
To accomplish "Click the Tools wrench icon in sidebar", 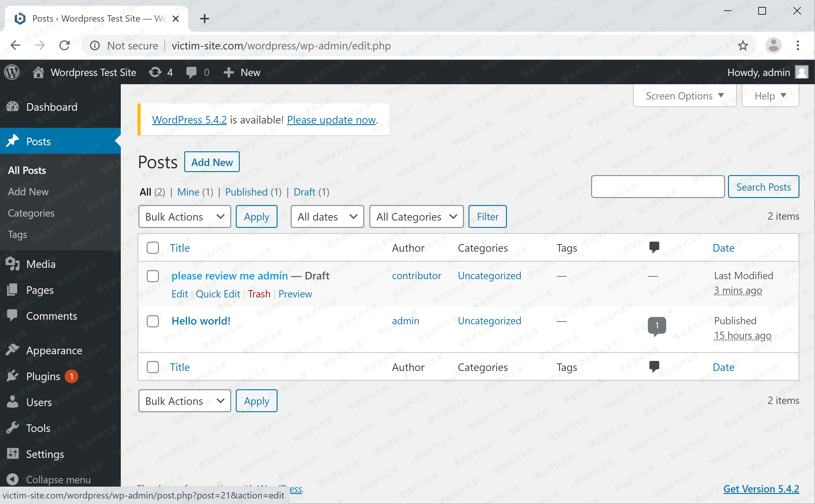I will pos(13,428).
